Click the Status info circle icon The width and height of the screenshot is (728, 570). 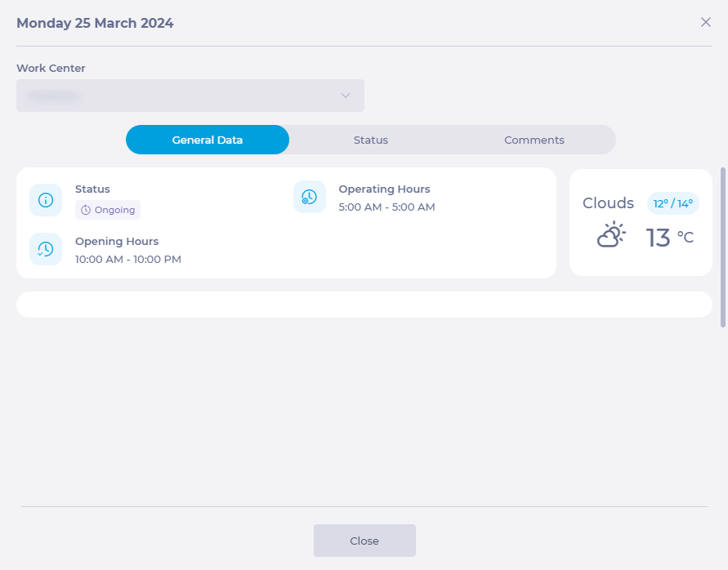pyautogui.click(x=46, y=200)
